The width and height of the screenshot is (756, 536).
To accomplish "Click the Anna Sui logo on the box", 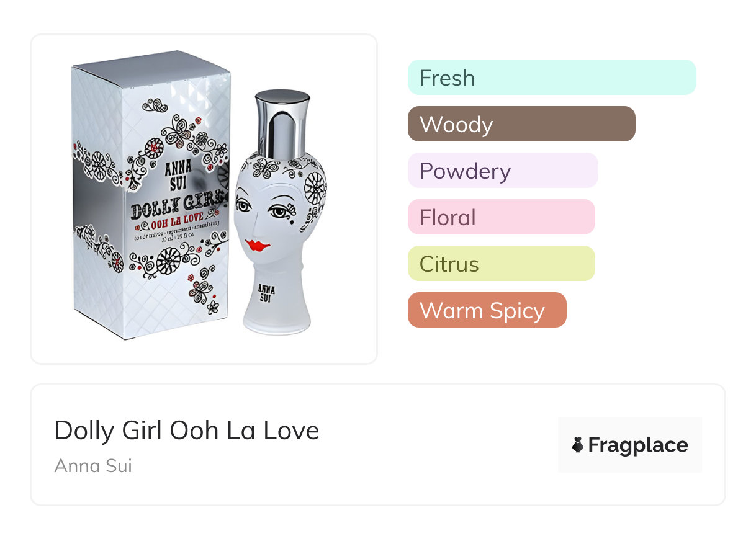I will coord(178,176).
